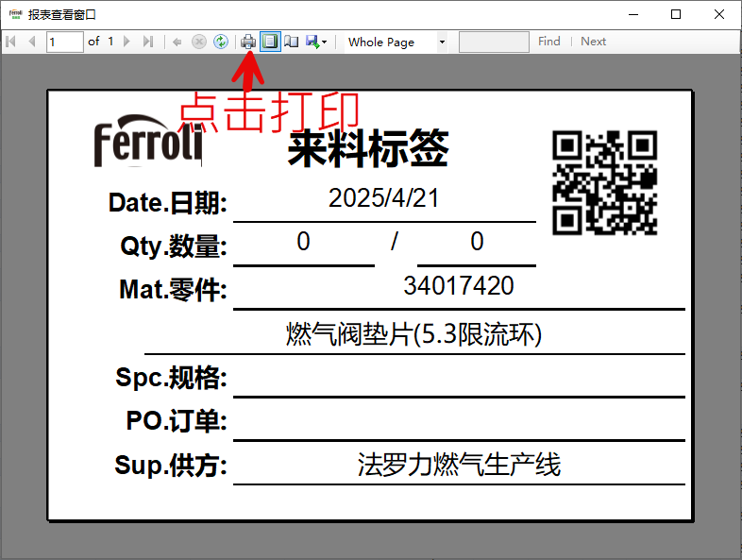
Task: Refresh the report
Action: pyautogui.click(x=221, y=42)
